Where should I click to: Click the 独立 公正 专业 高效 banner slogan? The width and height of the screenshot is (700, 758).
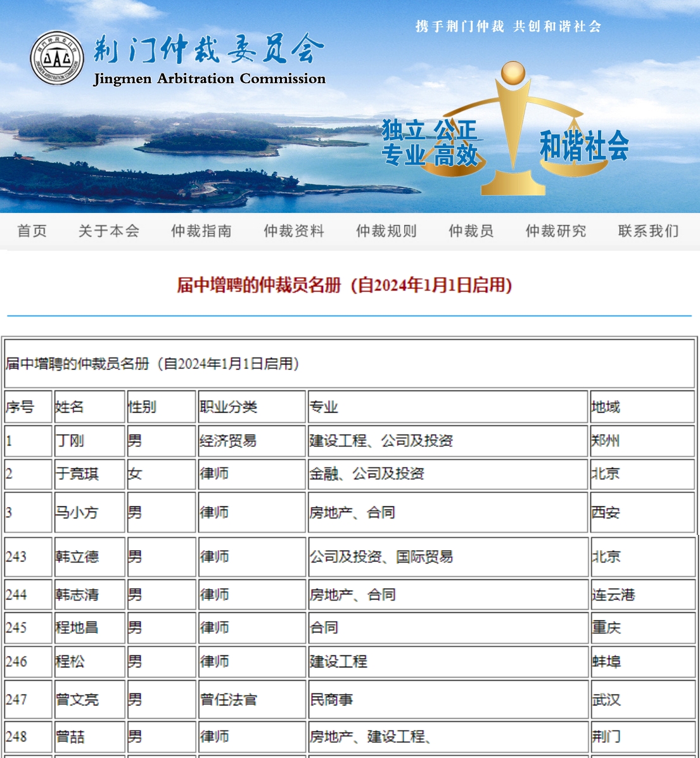(430, 143)
